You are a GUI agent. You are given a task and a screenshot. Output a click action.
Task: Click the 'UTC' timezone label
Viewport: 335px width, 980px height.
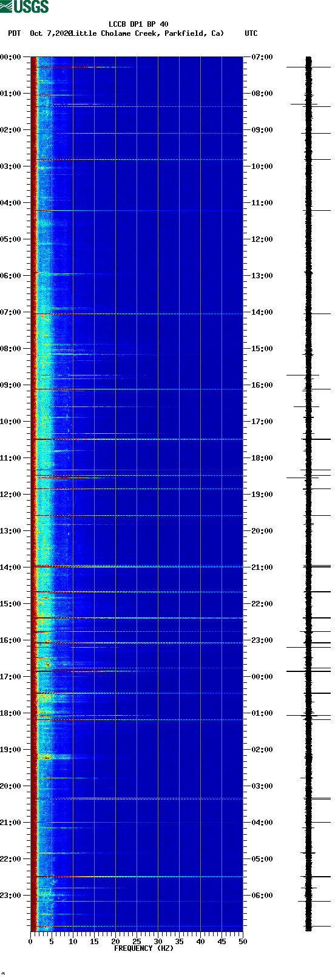[251, 33]
